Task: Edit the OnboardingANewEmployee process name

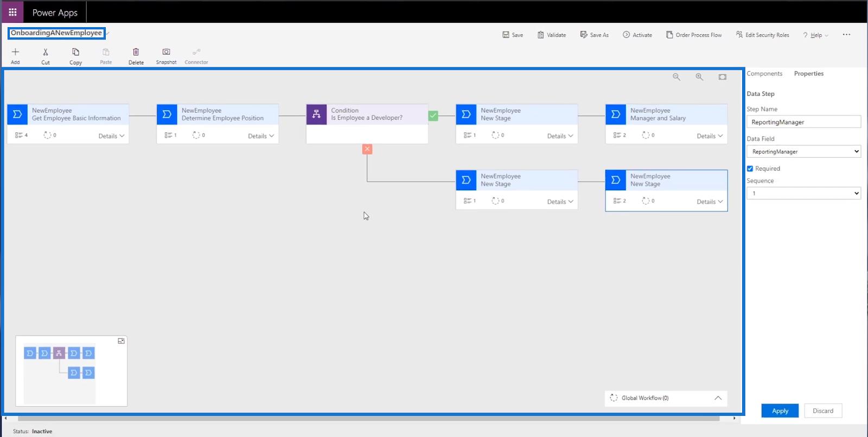Action: [56, 33]
